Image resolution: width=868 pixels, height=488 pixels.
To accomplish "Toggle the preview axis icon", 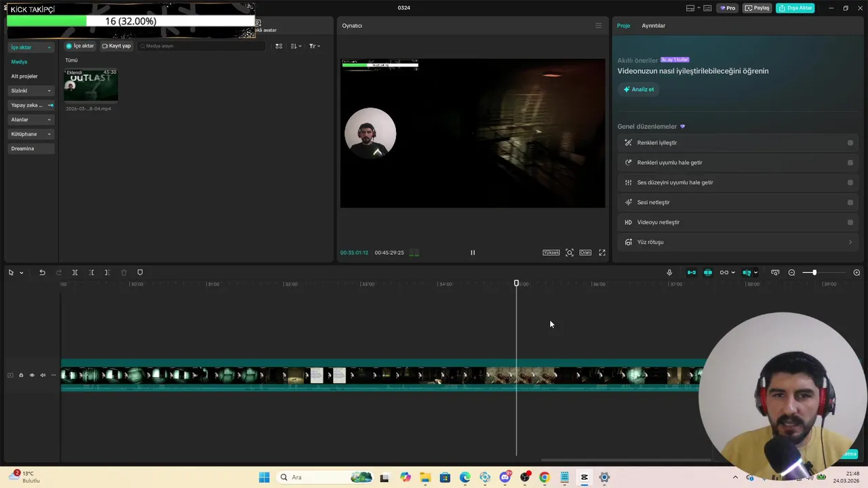I will coord(747,272).
